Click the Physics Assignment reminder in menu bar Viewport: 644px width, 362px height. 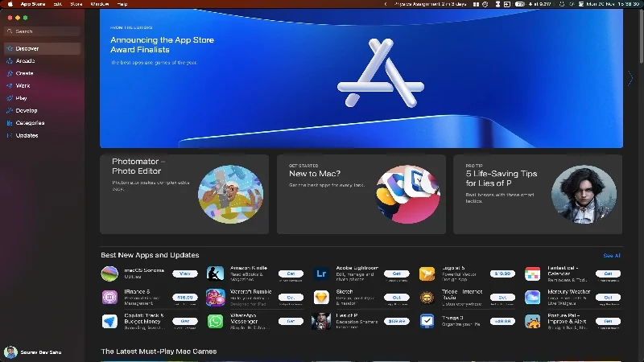click(x=430, y=4)
